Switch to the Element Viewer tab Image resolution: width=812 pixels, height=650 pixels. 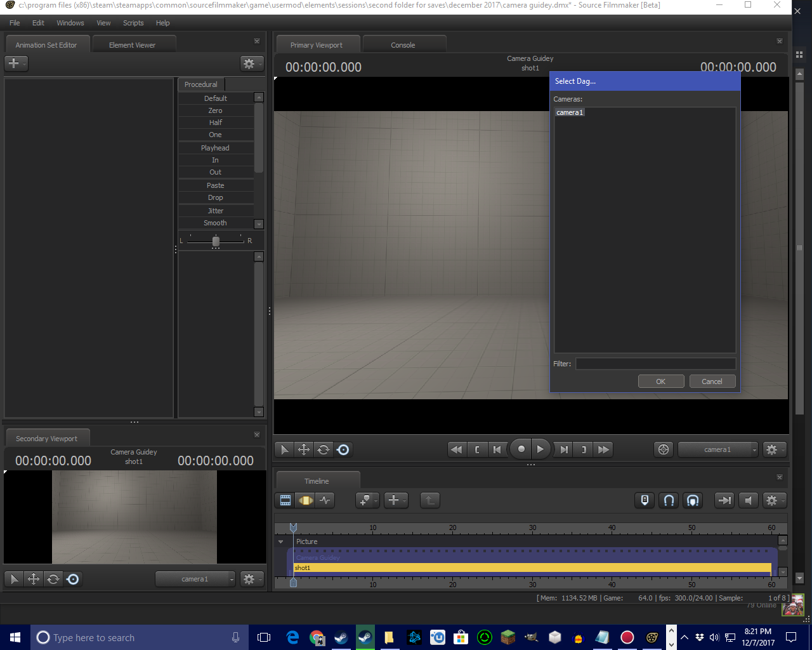[132, 45]
